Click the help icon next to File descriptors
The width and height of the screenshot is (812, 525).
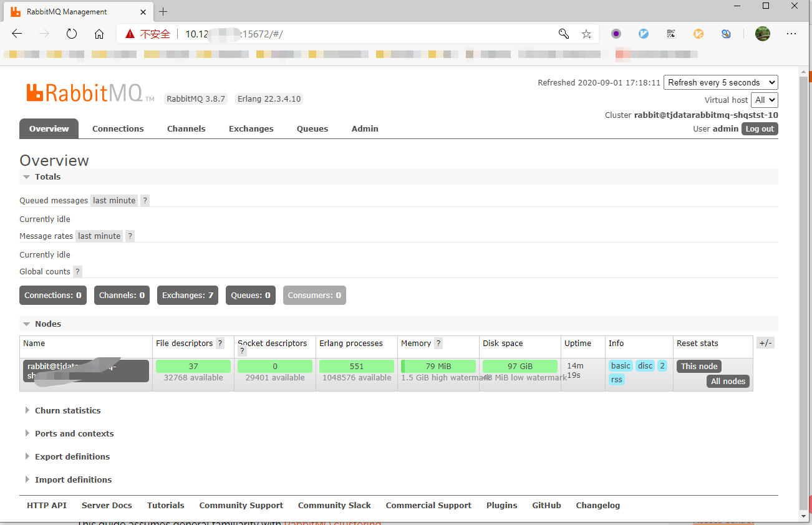pos(220,343)
